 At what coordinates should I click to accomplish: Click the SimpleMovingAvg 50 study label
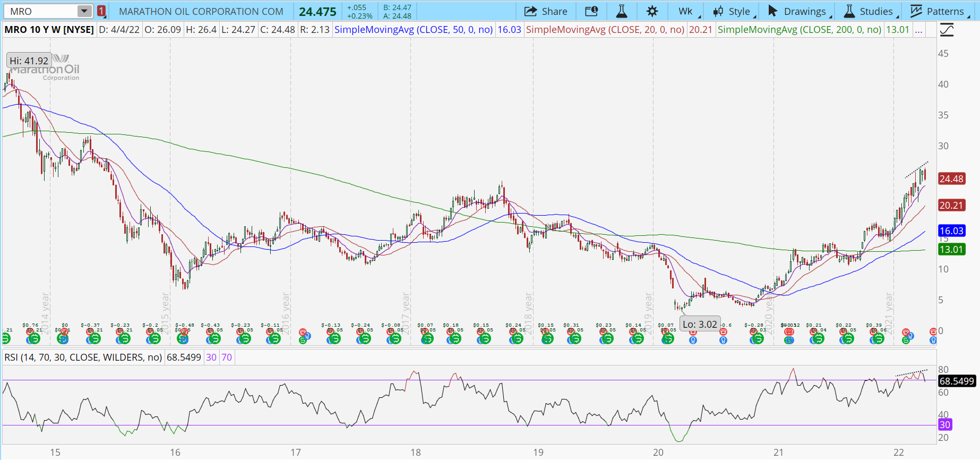pyautogui.click(x=413, y=30)
